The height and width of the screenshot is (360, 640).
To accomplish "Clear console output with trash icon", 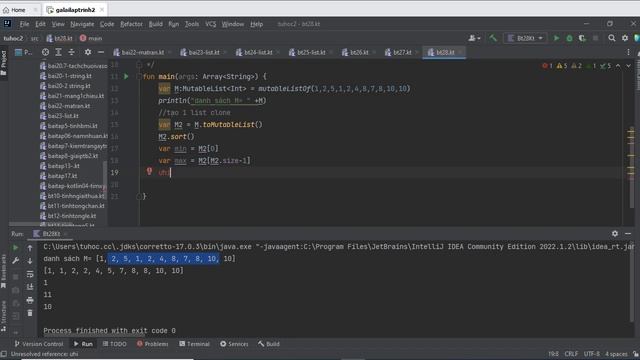I will [x=30, y=313].
